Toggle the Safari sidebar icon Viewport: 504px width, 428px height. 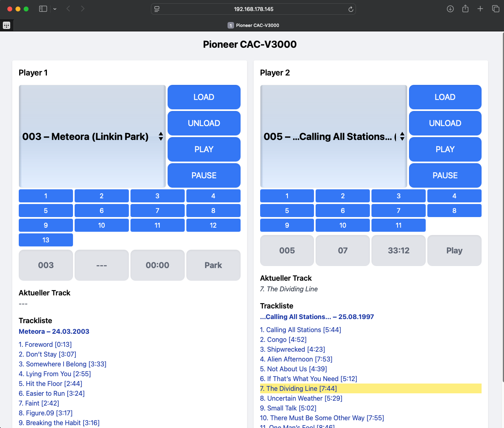(43, 9)
